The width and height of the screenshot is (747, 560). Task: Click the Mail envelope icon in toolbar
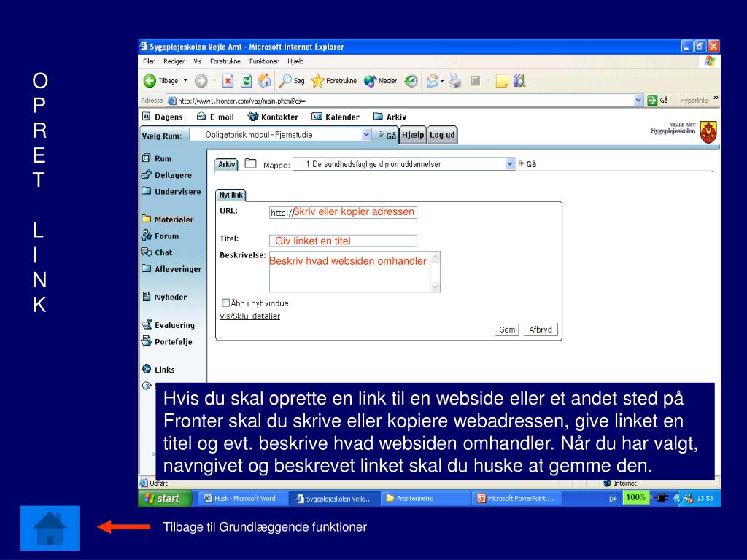[433, 81]
